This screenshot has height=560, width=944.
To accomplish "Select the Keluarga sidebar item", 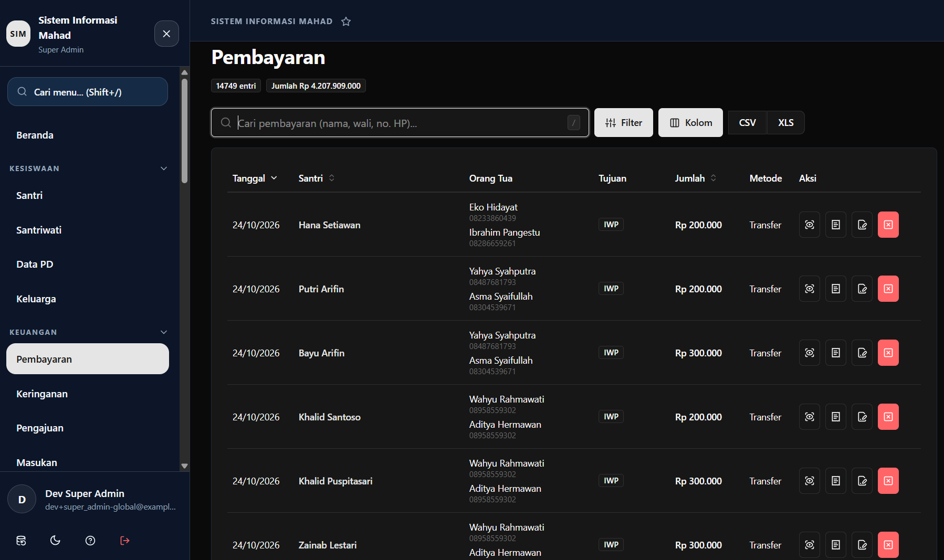I will (x=88, y=299).
